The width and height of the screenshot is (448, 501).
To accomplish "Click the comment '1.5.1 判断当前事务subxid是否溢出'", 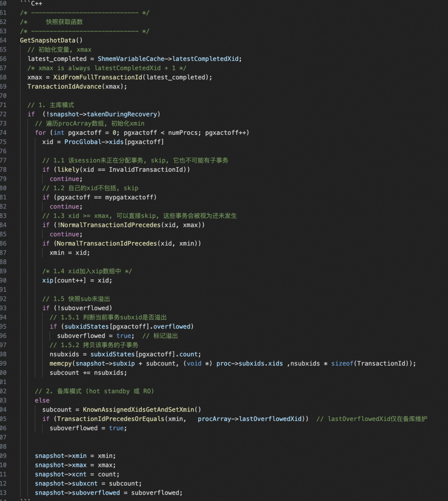I will [x=108, y=317].
